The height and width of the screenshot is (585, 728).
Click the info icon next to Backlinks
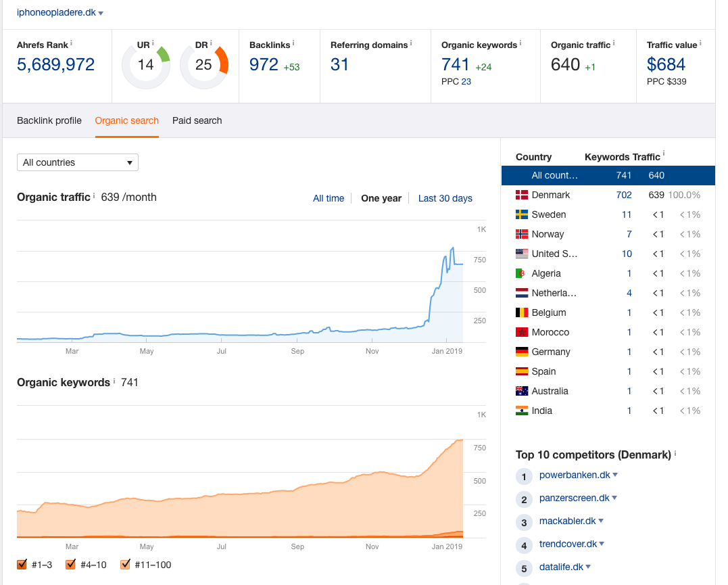tap(294, 43)
